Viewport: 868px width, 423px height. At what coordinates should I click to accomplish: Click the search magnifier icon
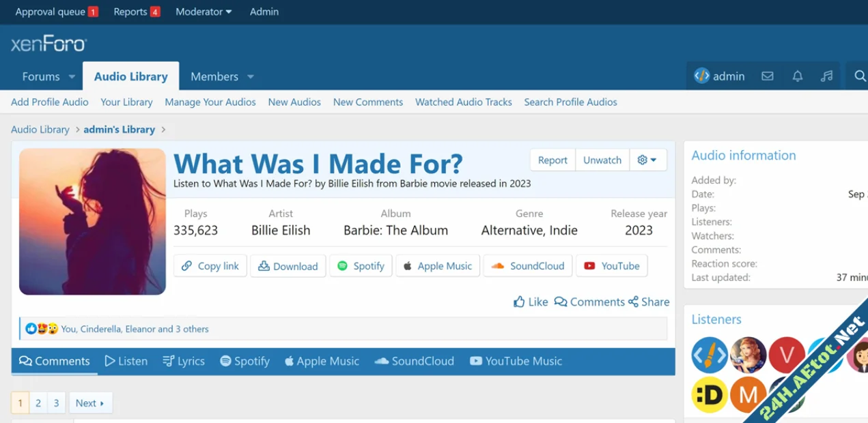tap(859, 76)
